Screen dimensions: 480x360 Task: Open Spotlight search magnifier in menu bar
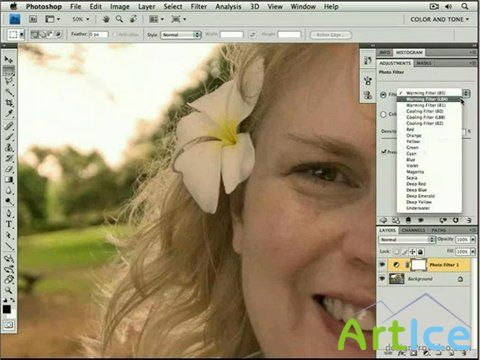[465, 6]
